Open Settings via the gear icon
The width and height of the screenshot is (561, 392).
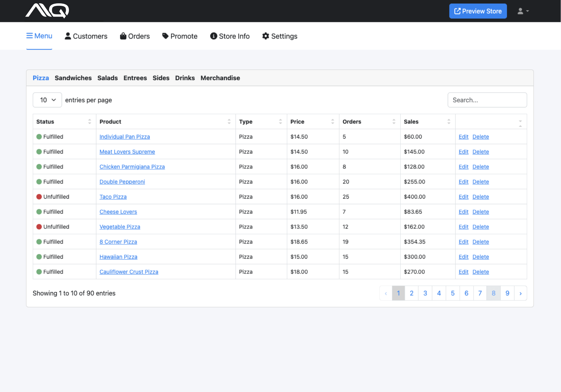coord(265,36)
